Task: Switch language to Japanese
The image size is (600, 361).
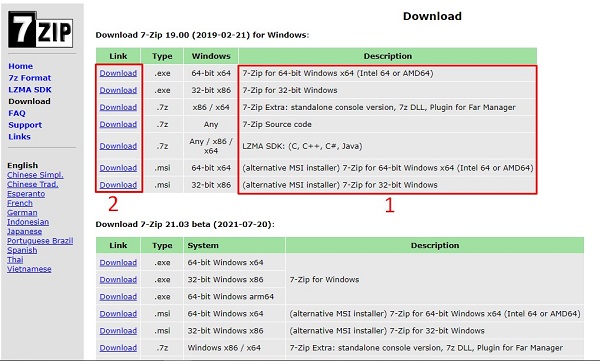Action: click(24, 232)
